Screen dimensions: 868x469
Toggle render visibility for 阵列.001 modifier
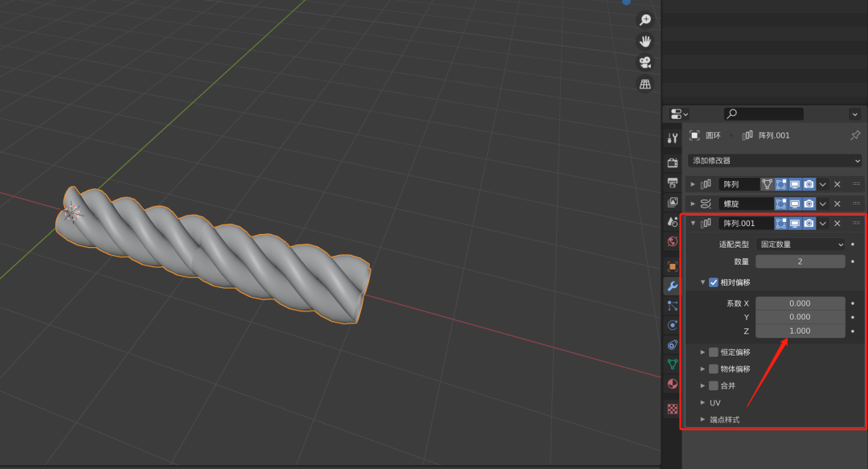pyautogui.click(x=809, y=223)
